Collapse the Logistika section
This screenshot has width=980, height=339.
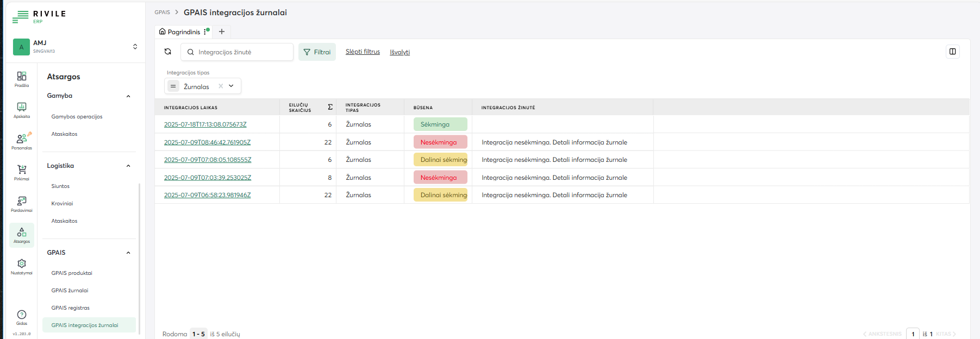click(128, 166)
